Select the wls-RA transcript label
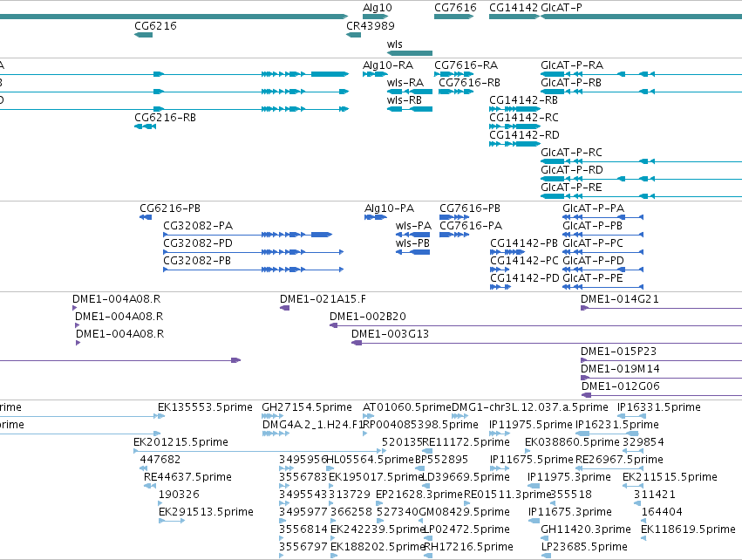This screenshot has width=742, height=560. pos(405,83)
